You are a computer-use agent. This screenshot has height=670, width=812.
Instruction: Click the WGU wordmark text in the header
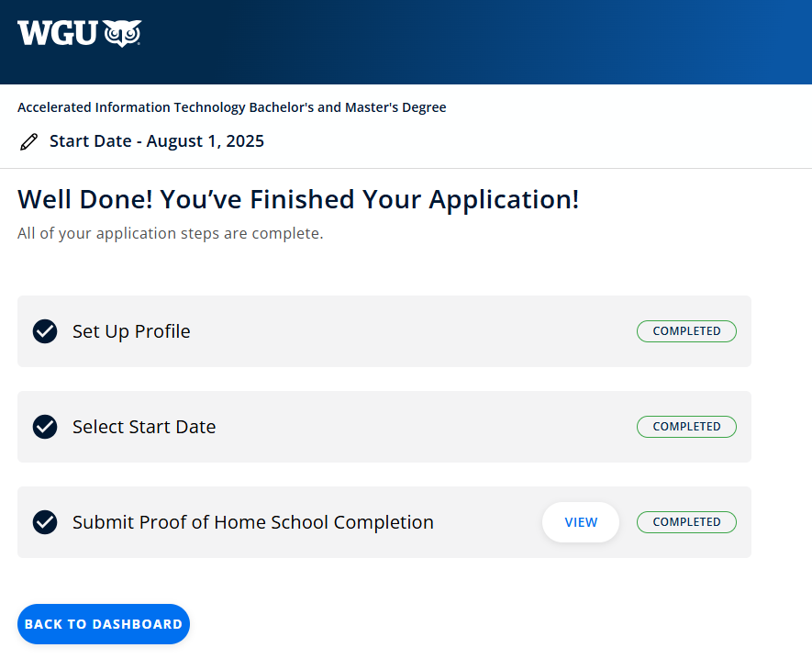pyautogui.click(x=57, y=33)
